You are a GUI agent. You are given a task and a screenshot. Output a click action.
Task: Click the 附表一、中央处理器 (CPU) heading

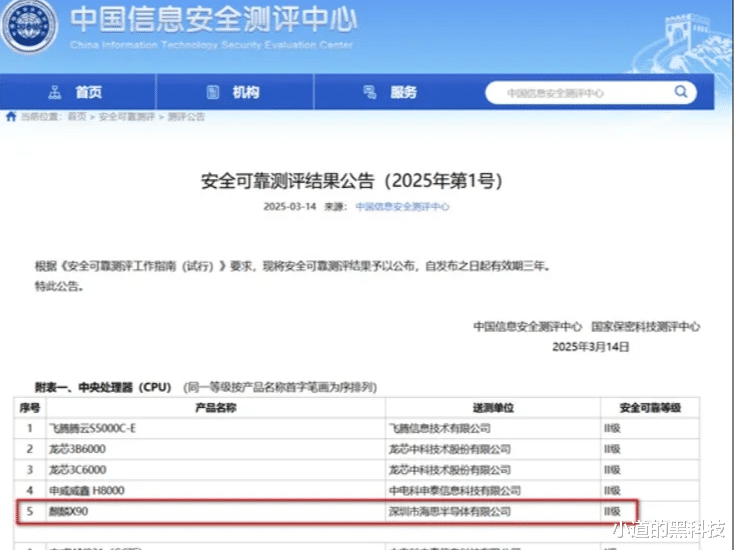(x=103, y=388)
